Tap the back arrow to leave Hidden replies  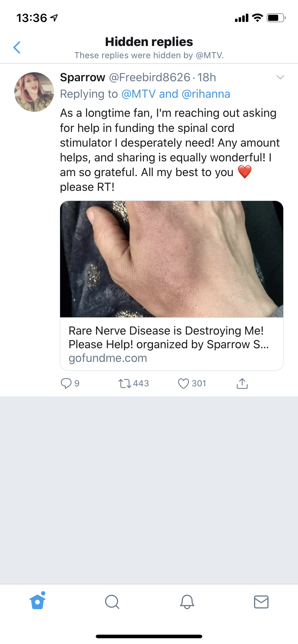17,47
